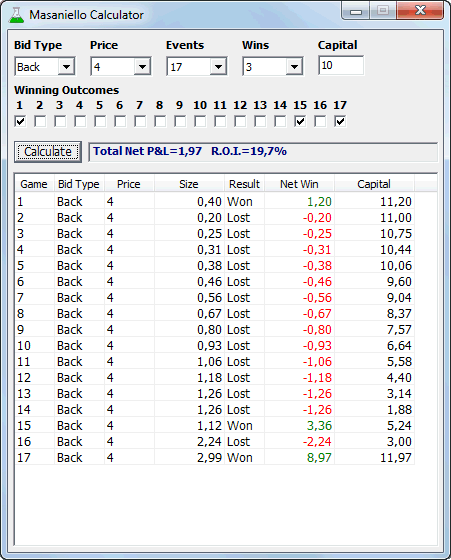Sort by the Net Win column header
The width and height of the screenshot is (451, 560).
click(299, 184)
